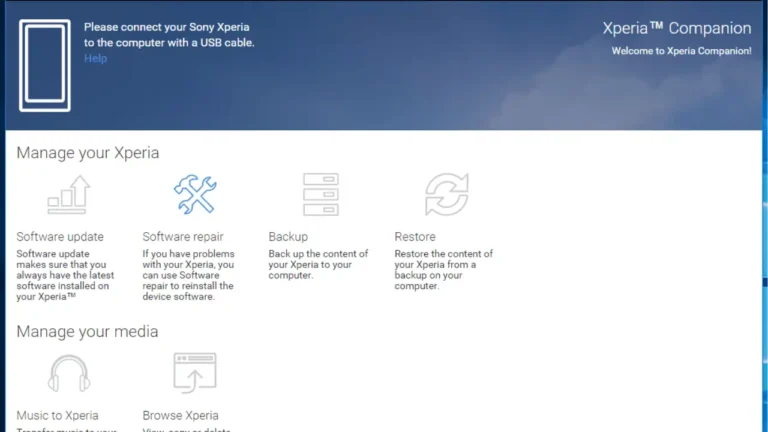This screenshot has height=432, width=768.
Task: Choose the Restore circular arrows icon
Action: pos(447,194)
